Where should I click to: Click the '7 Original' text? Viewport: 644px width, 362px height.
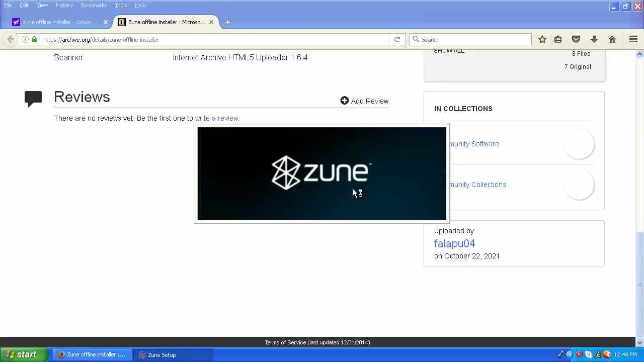click(x=578, y=66)
